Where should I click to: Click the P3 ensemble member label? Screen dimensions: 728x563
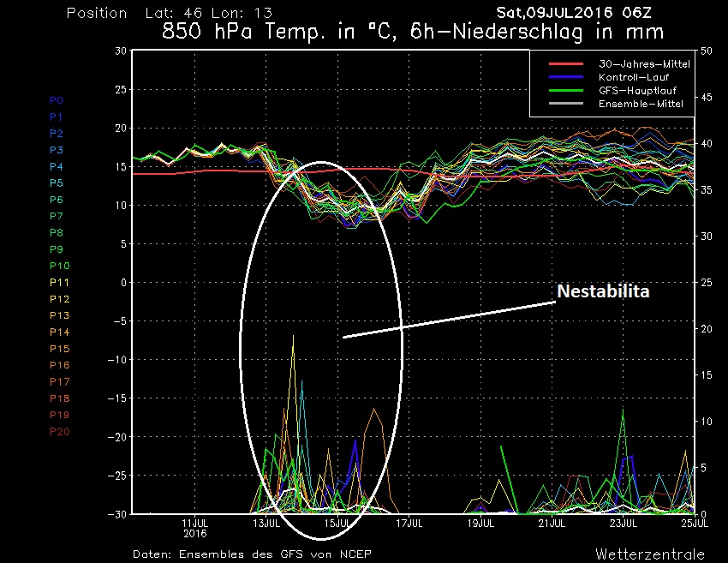(x=57, y=150)
